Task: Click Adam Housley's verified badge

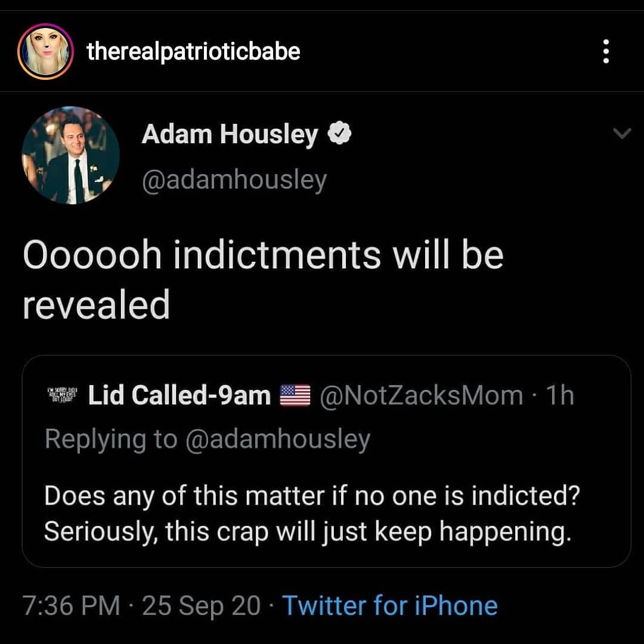Action: [340, 135]
